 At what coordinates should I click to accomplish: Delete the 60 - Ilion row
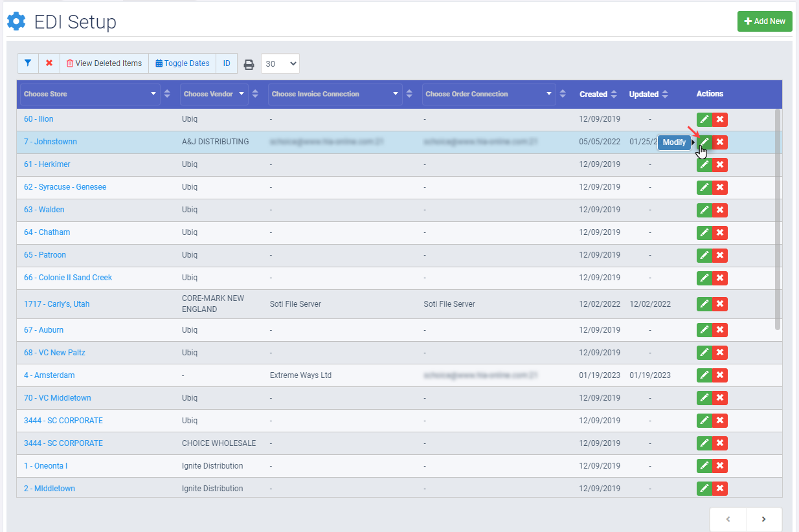(x=720, y=120)
